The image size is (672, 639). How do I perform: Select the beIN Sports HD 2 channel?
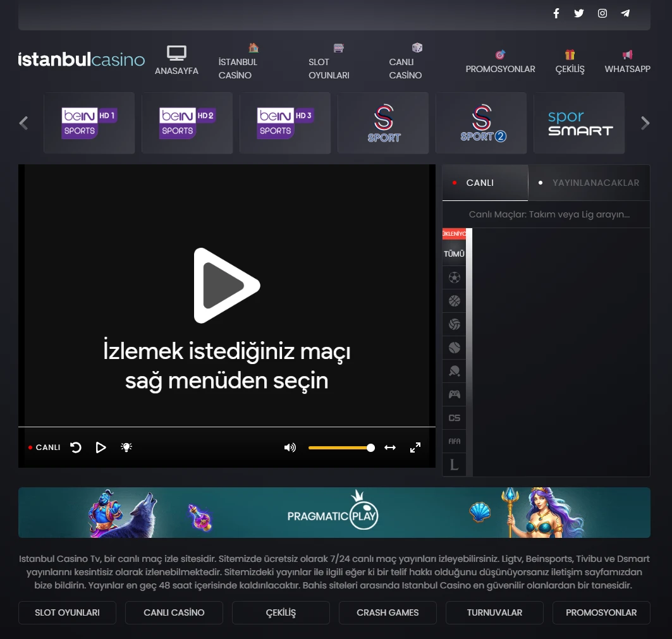(187, 123)
